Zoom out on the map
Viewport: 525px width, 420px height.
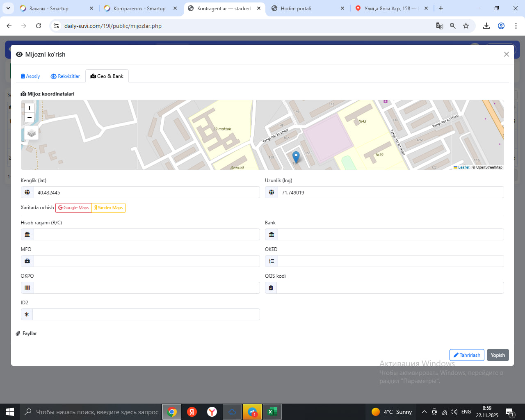coord(29,118)
